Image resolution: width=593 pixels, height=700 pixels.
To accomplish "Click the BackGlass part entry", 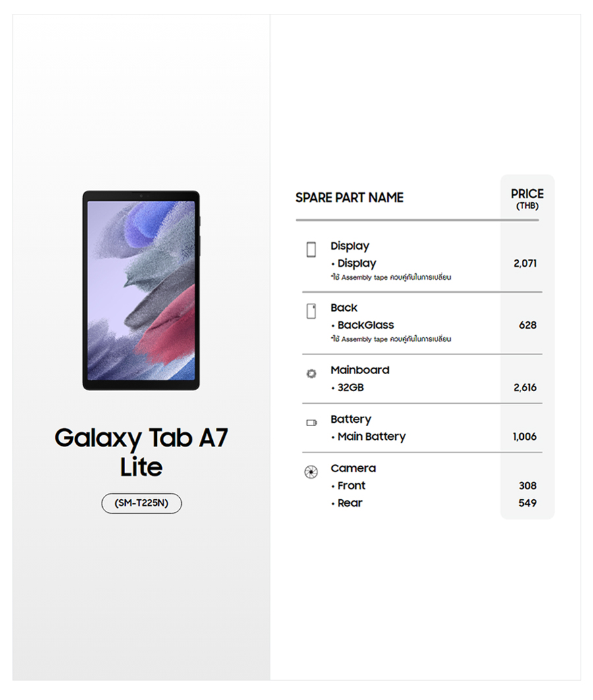I will pos(365,325).
